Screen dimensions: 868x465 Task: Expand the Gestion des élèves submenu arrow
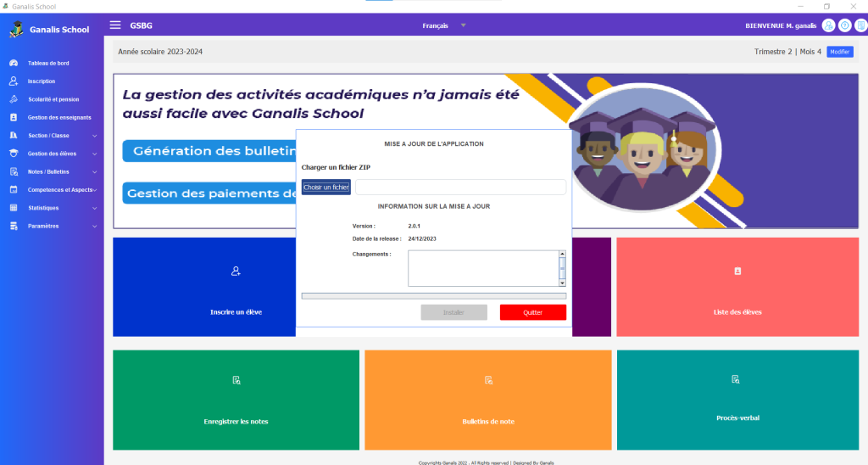95,154
